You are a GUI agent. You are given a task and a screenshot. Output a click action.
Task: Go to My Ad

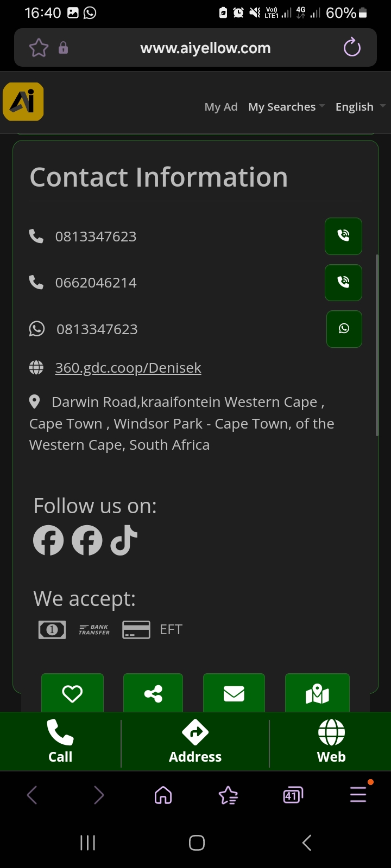point(220,107)
